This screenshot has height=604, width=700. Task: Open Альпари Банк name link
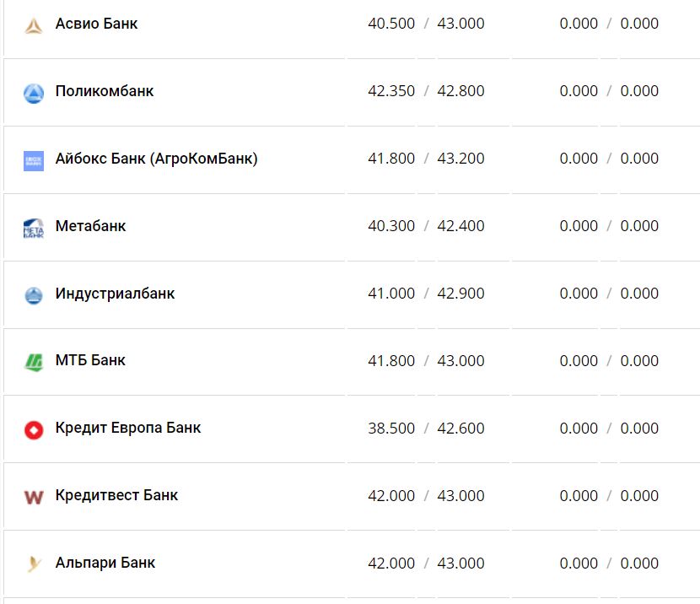click(105, 563)
